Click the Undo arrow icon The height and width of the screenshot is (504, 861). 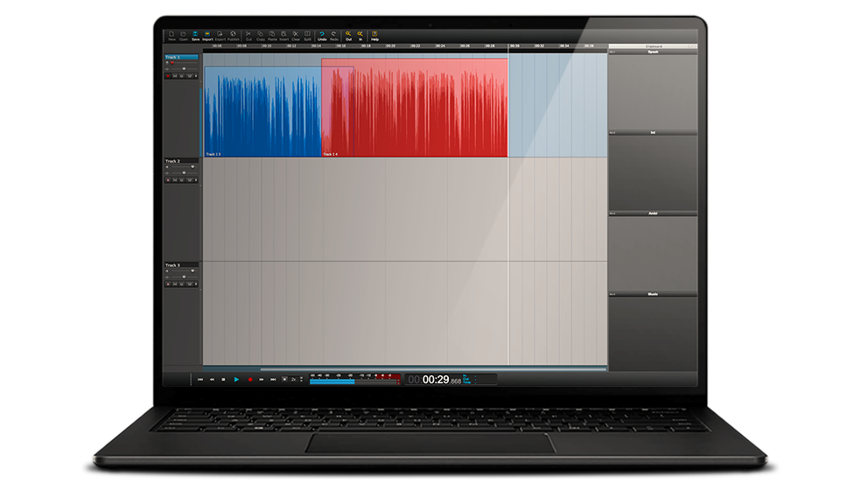(322, 35)
